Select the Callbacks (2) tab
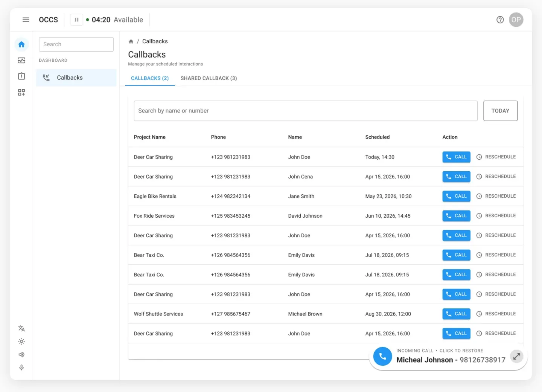This screenshot has width=542, height=392. click(150, 78)
